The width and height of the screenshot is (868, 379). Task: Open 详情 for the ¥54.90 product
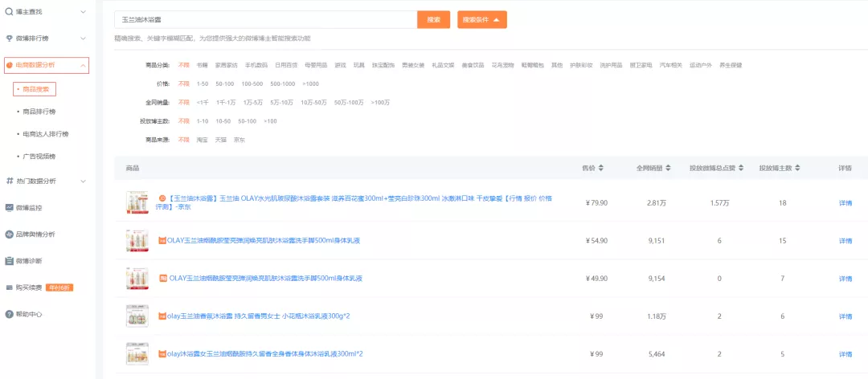click(845, 241)
